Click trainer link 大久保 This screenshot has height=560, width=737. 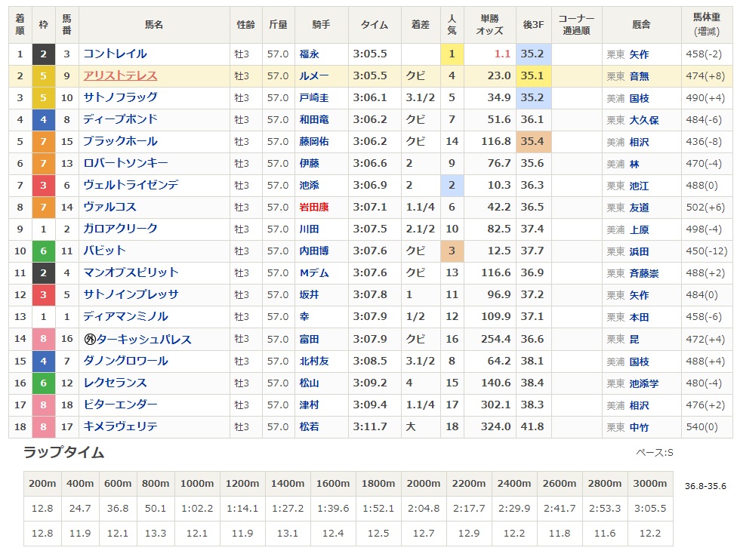644,120
